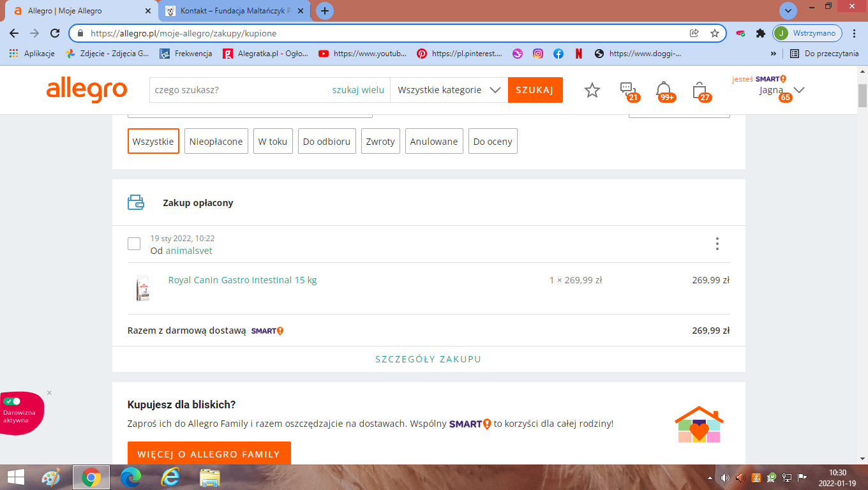This screenshot has height=490, width=868.
Task: Switch to the Zwroty filter tab
Action: (380, 142)
